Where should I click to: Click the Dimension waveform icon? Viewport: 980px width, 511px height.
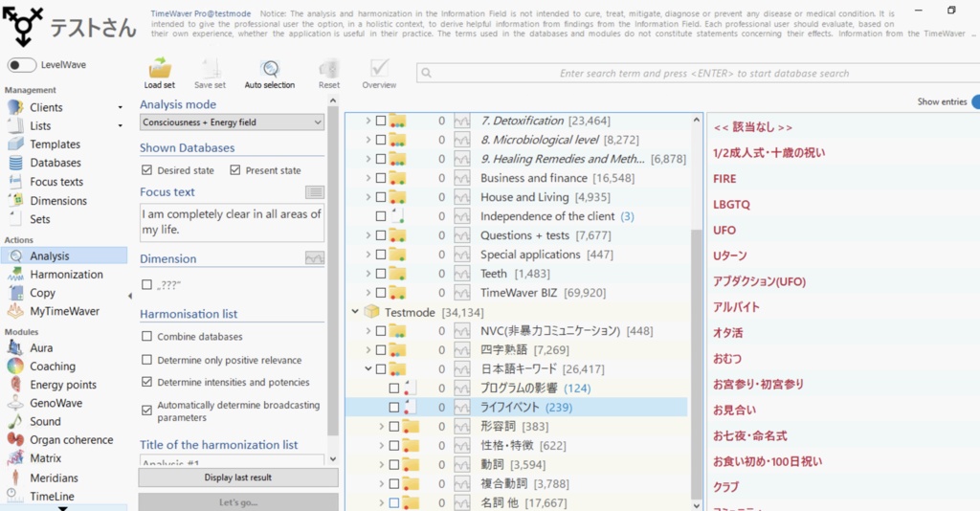coord(314,258)
